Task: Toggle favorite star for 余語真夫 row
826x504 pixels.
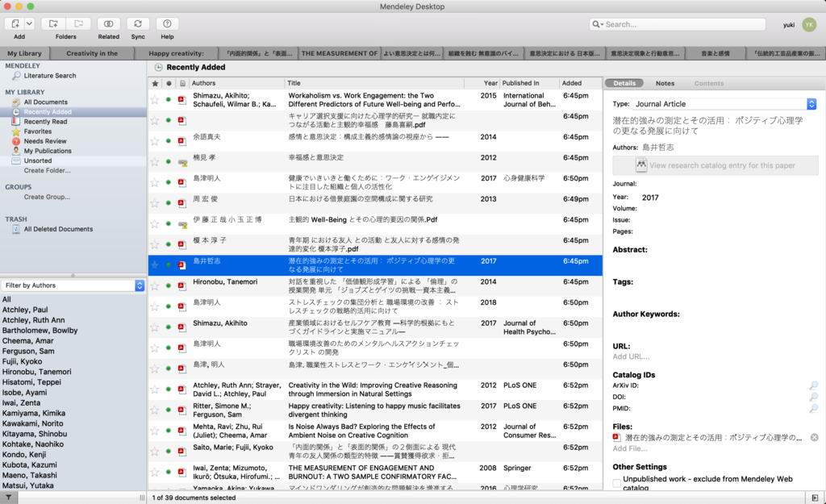Action: click(155, 140)
